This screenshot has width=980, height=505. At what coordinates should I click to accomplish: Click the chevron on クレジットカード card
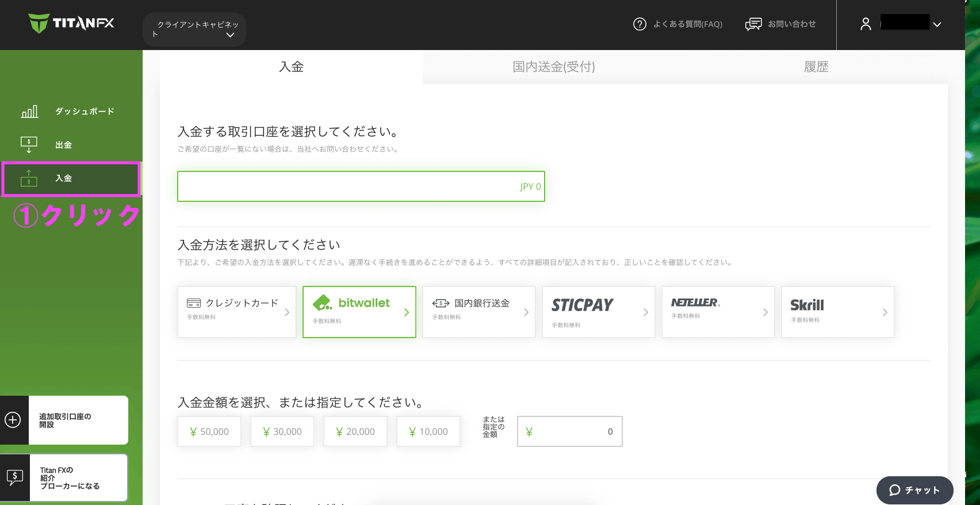pyautogui.click(x=287, y=312)
